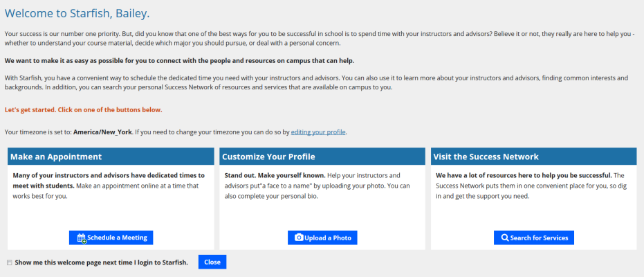
Task: Click the bold America/New_York timezone text
Action: 102,132
